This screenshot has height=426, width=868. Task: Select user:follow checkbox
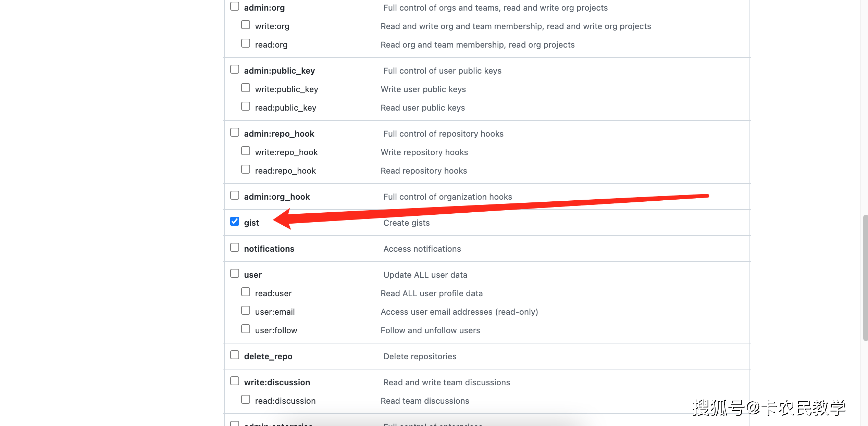click(x=246, y=329)
